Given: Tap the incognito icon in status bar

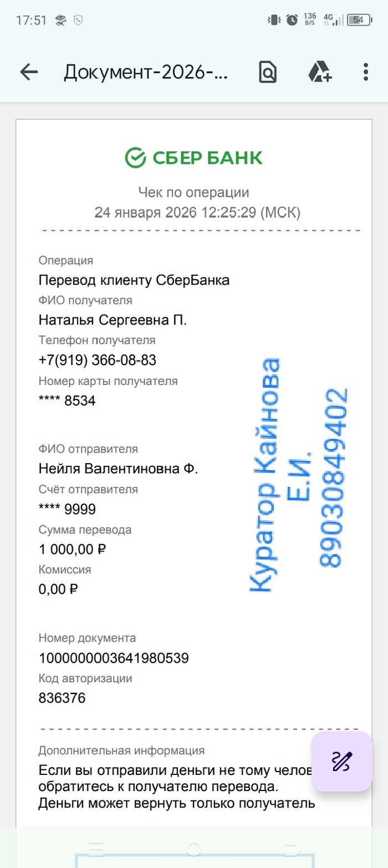Looking at the screenshot, I should point(60,20).
